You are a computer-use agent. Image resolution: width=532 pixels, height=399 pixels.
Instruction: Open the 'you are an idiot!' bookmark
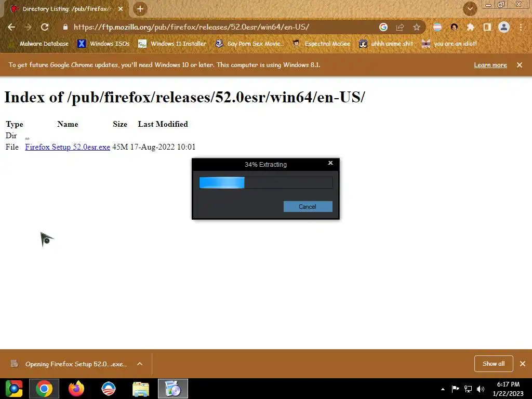[449, 44]
